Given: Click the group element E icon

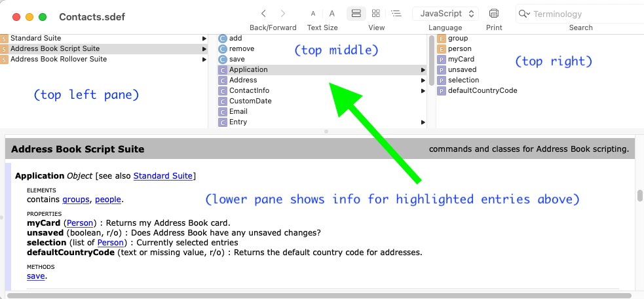Looking at the screenshot, I should click(x=442, y=39).
